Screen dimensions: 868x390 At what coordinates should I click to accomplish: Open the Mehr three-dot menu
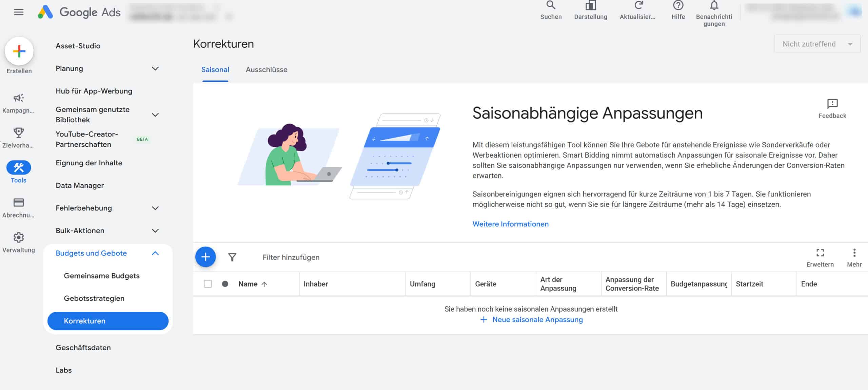point(854,252)
